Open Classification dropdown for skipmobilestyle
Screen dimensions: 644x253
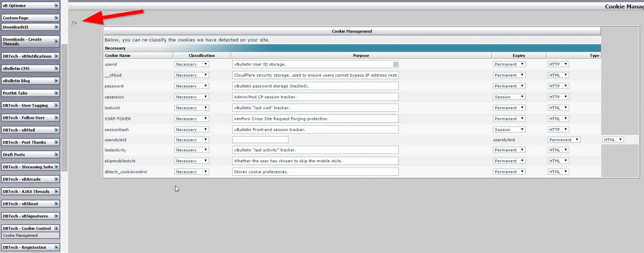coord(192,161)
